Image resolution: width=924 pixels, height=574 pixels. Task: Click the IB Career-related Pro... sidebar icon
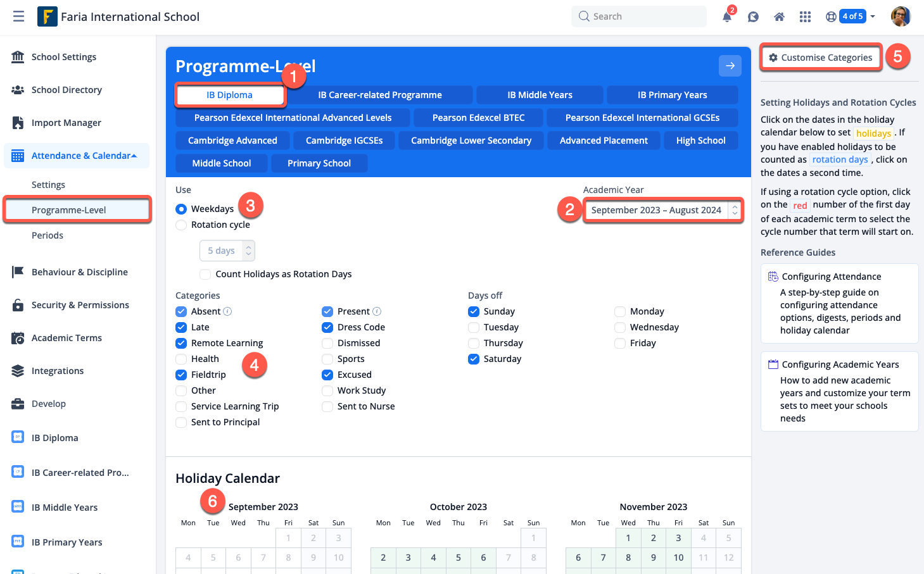point(18,472)
